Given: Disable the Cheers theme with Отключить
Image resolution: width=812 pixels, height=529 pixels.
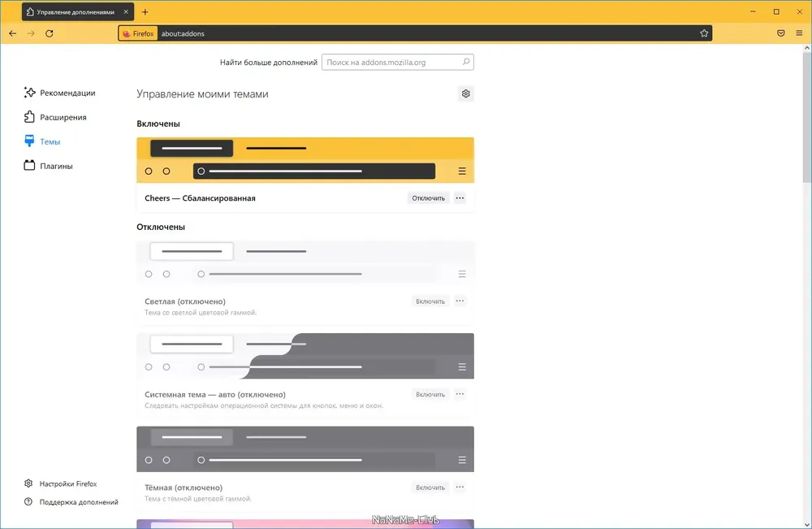Looking at the screenshot, I should tap(428, 198).
